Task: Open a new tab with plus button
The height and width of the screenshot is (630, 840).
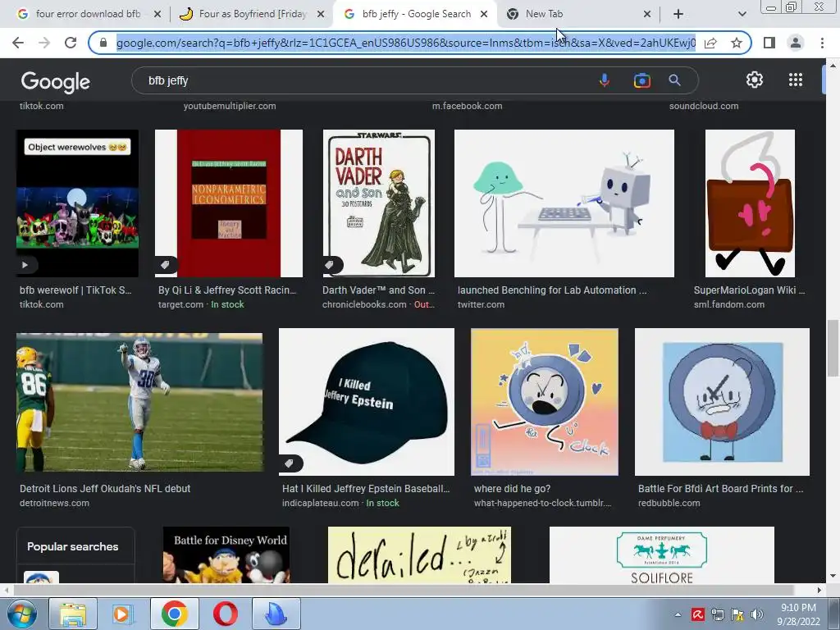Action: pyautogui.click(x=678, y=14)
